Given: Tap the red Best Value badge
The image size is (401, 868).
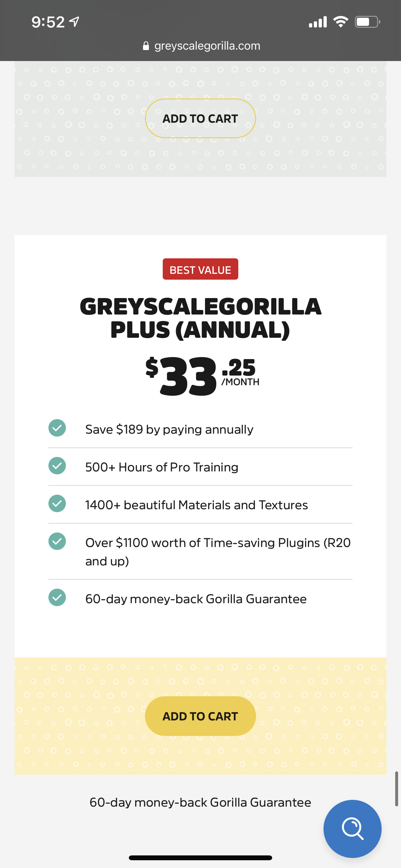Looking at the screenshot, I should (x=200, y=269).
